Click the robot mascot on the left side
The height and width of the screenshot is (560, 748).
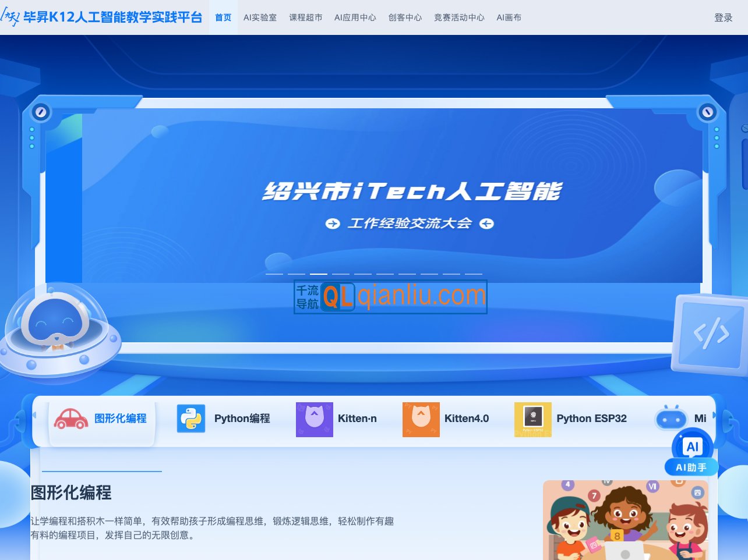point(58,332)
